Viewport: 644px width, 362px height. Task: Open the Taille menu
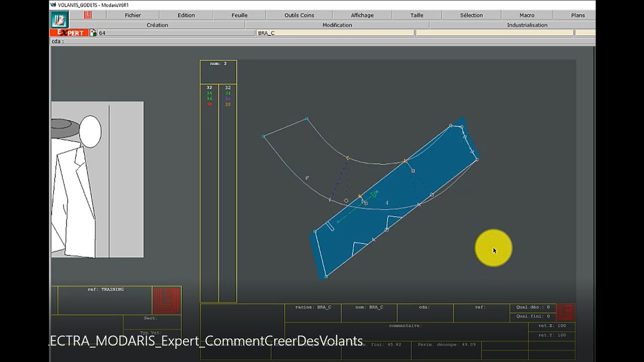(417, 15)
